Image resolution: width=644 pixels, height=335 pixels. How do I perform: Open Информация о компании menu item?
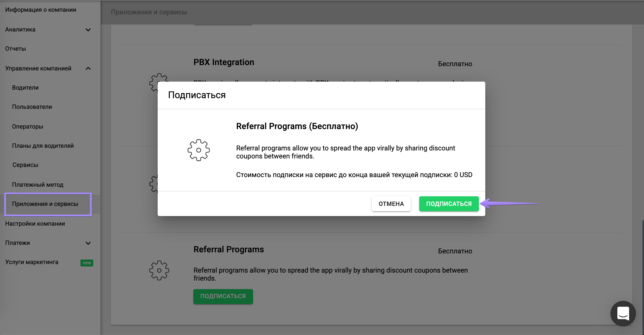41,10
